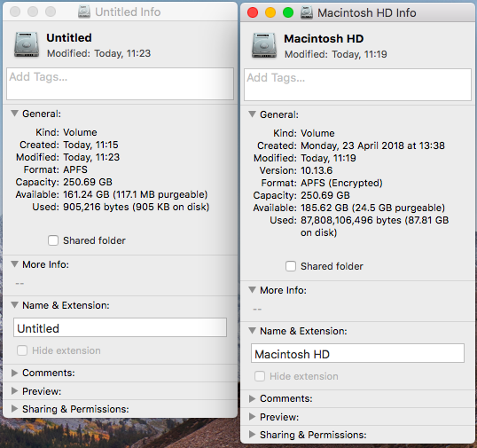Click Used value 87,808,106,496 bytes
Image resolution: width=477 pixels, height=448 pixels.
click(374, 226)
